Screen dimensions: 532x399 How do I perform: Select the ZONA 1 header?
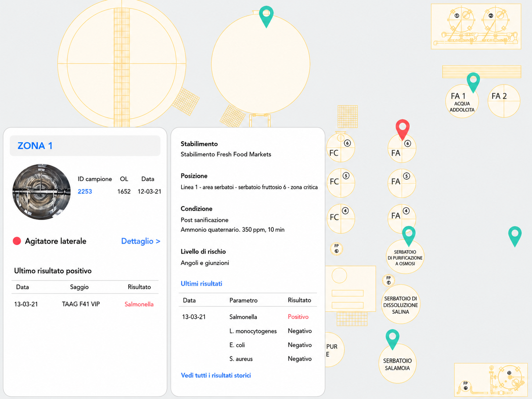click(85, 145)
